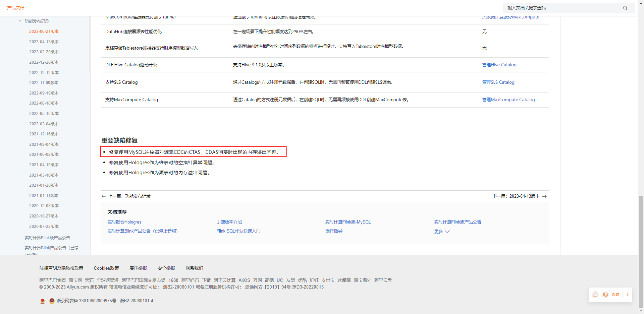Open Flink SQL作业快速入门 link
The image size is (644, 314).
[x=238, y=231]
